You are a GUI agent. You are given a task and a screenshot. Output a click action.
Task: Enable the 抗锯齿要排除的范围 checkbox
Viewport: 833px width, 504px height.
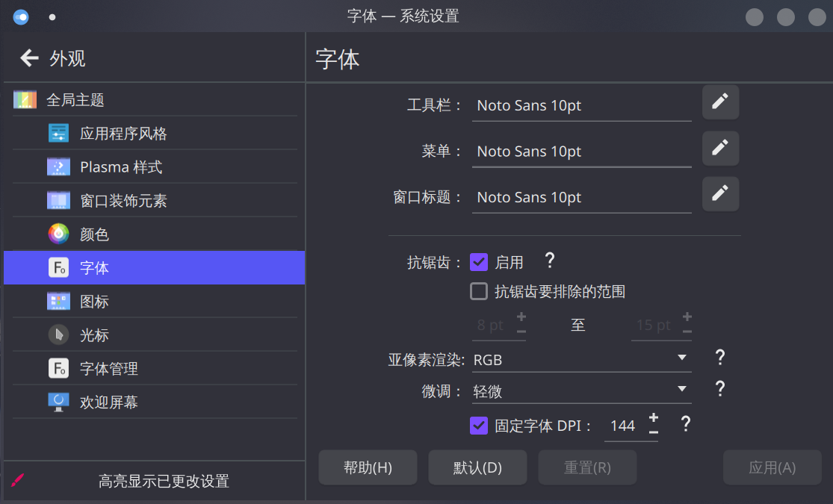coord(479,291)
